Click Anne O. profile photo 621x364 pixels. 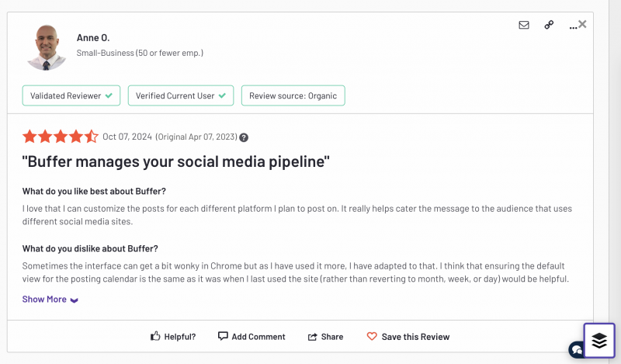pyautogui.click(x=47, y=47)
